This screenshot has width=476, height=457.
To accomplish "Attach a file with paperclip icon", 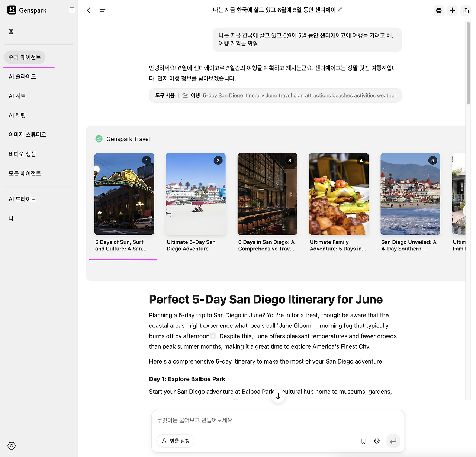I will 363,441.
